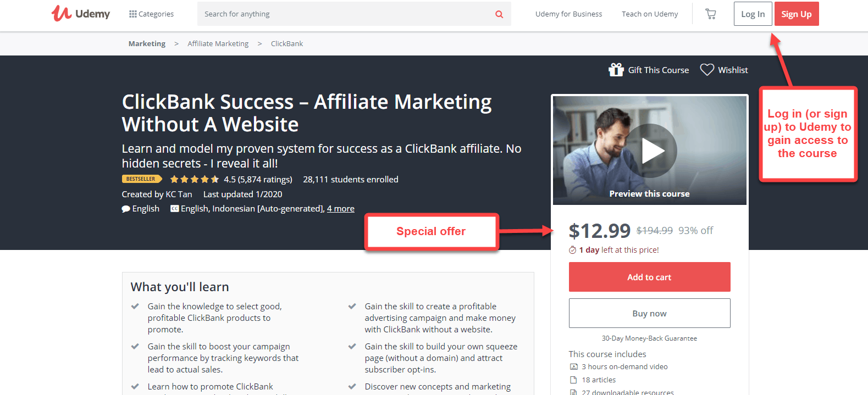Click the speech bubble language icon
The width and height of the screenshot is (868, 395).
click(126, 209)
